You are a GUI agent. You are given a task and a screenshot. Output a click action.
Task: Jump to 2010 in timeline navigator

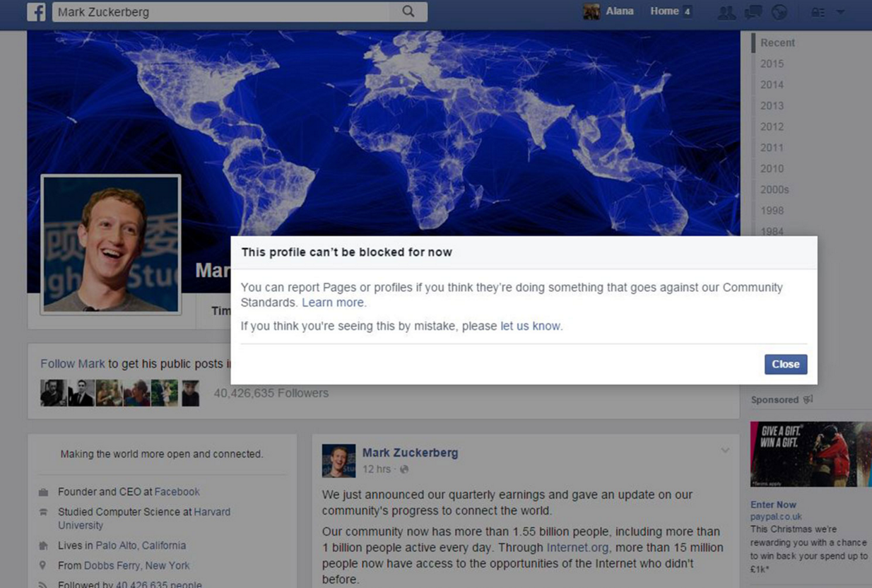pyautogui.click(x=772, y=169)
